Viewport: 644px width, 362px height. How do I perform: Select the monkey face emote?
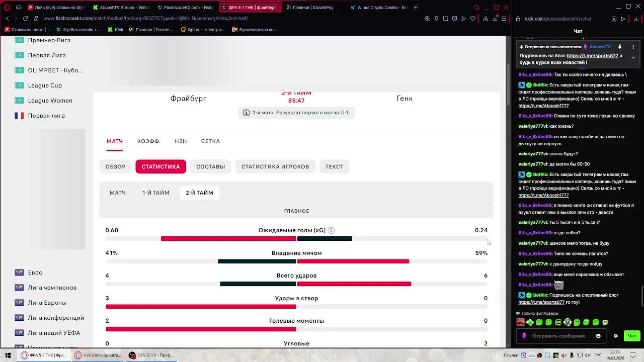(x=605, y=322)
